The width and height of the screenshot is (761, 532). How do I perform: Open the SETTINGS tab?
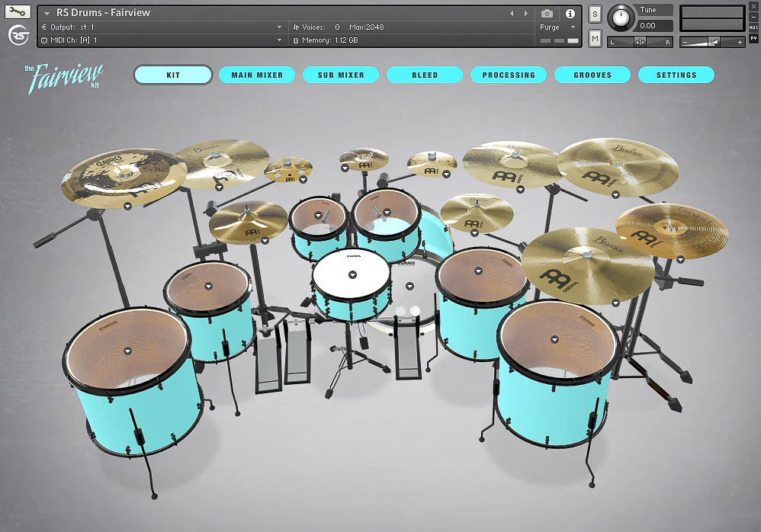(x=676, y=75)
